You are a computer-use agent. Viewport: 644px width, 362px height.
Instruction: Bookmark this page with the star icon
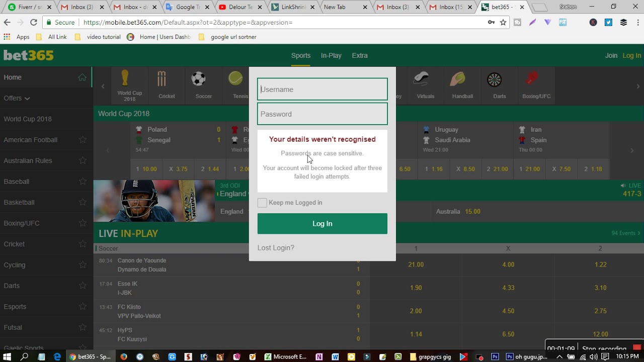pos(503,22)
